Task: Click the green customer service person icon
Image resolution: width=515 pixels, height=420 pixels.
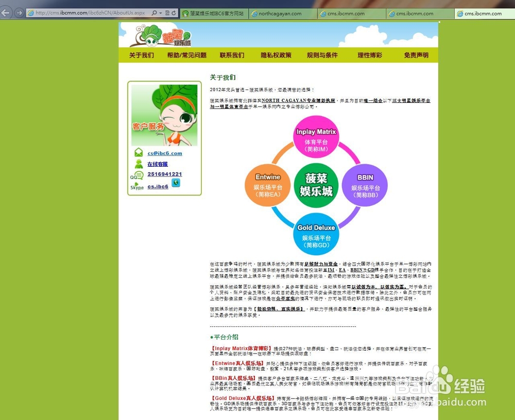Action: pos(138,164)
